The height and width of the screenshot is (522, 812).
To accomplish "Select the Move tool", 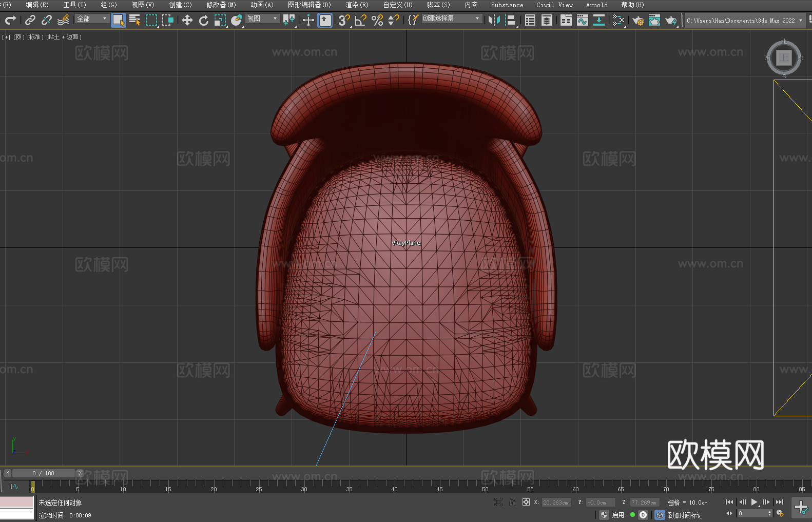I will pos(187,20).
